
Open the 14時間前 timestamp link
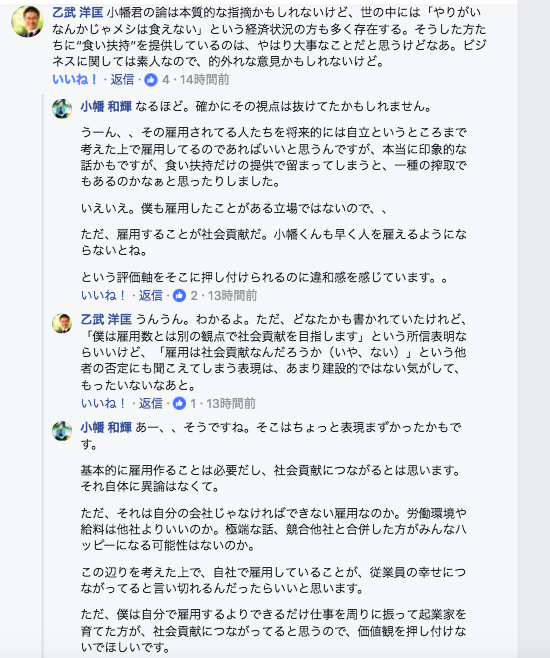coord(204,79)
